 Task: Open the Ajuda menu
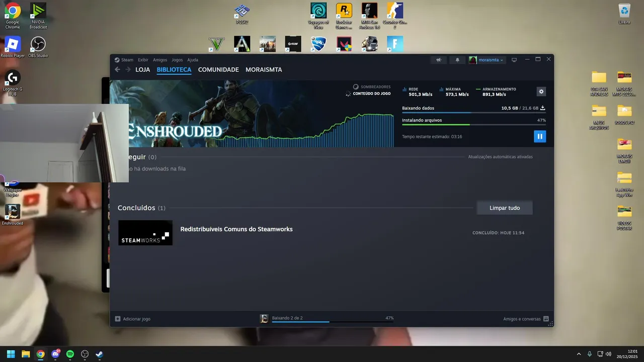pos(193,60)
